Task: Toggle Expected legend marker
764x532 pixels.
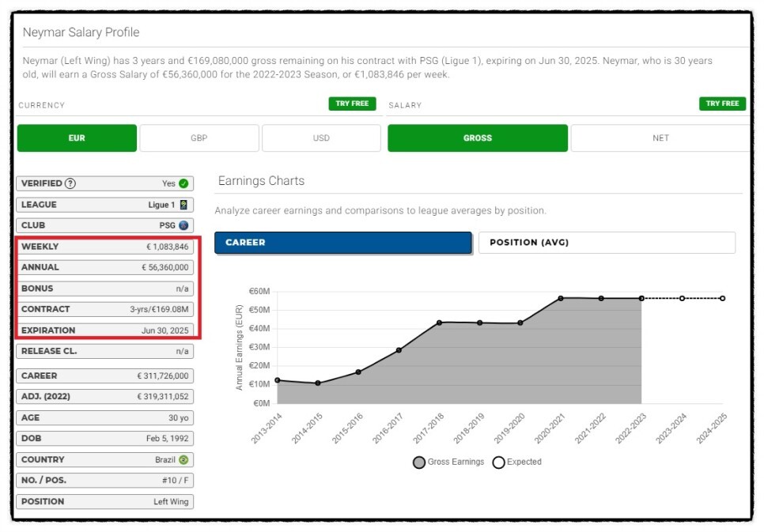Action: (x=498, y=462)
